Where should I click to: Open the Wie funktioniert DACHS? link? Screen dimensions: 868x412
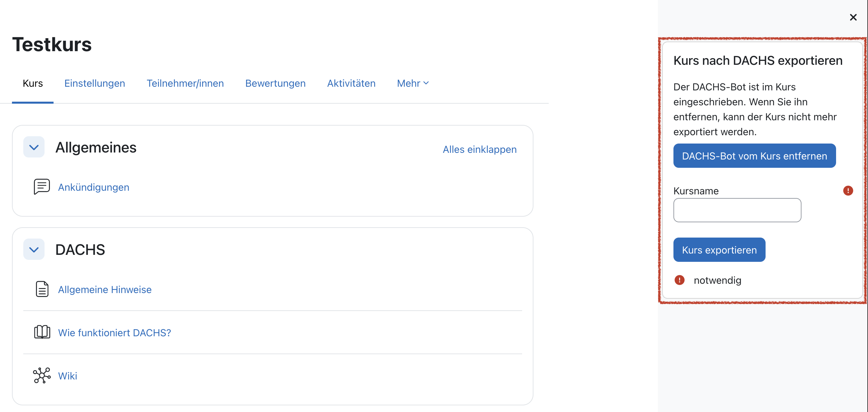point(114,333)
